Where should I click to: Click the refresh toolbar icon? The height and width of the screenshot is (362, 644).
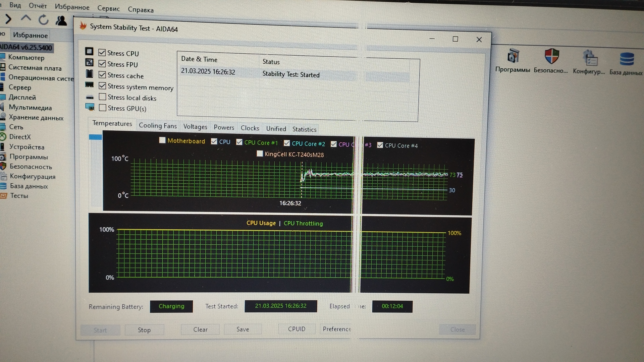click(x=43, y=20)
